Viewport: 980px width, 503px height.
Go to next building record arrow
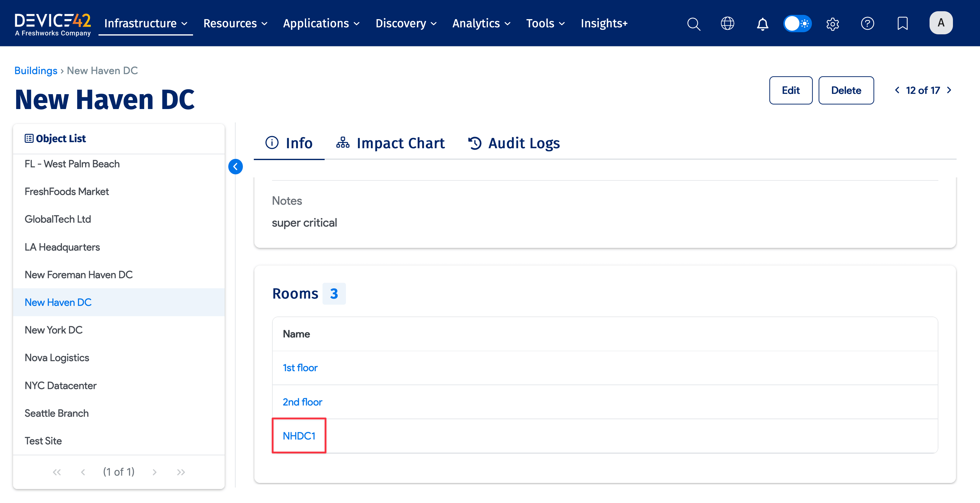949,90
